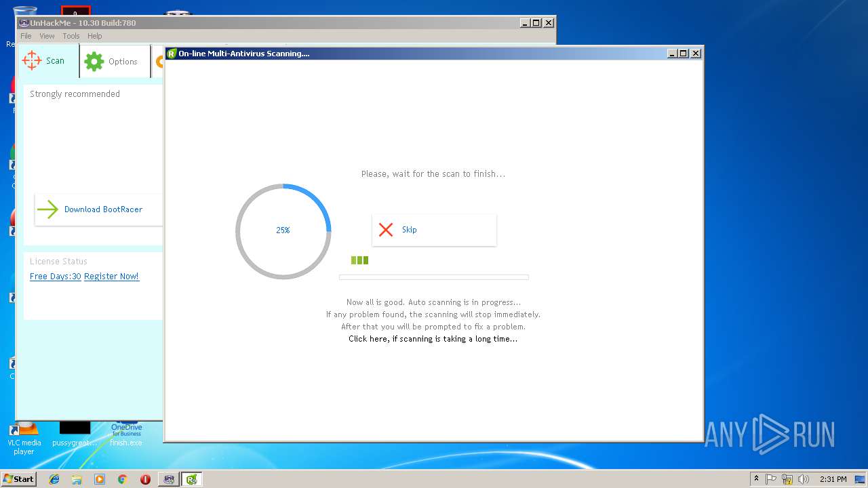Show hidden system tray icons

(756, 479)
